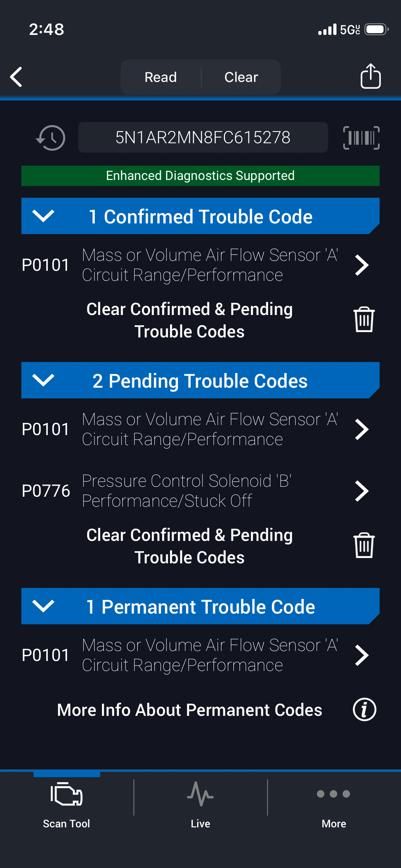Viewport: 401px width, 868px height.
Task: Open the Scan Tool engine icon
Action: pos(67,794)
